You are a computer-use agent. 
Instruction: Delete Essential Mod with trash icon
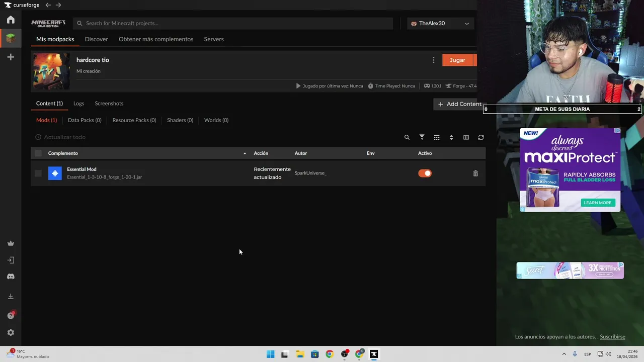pyautogui.click(x=475, y=173)
